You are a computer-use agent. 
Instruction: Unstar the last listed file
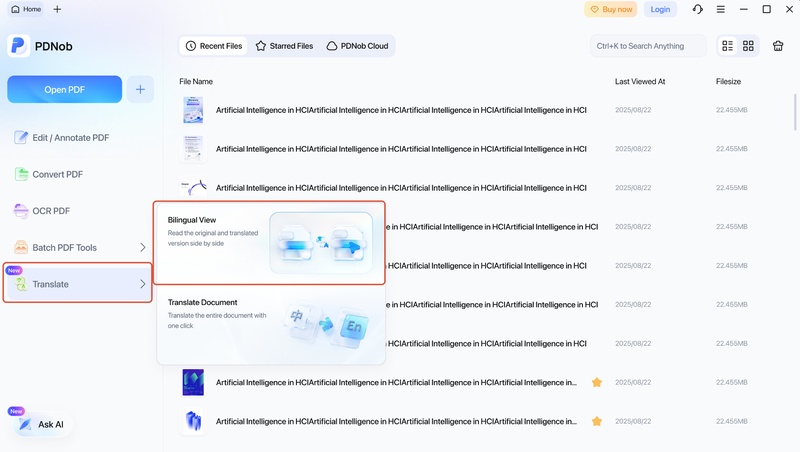tap(596, 421)
